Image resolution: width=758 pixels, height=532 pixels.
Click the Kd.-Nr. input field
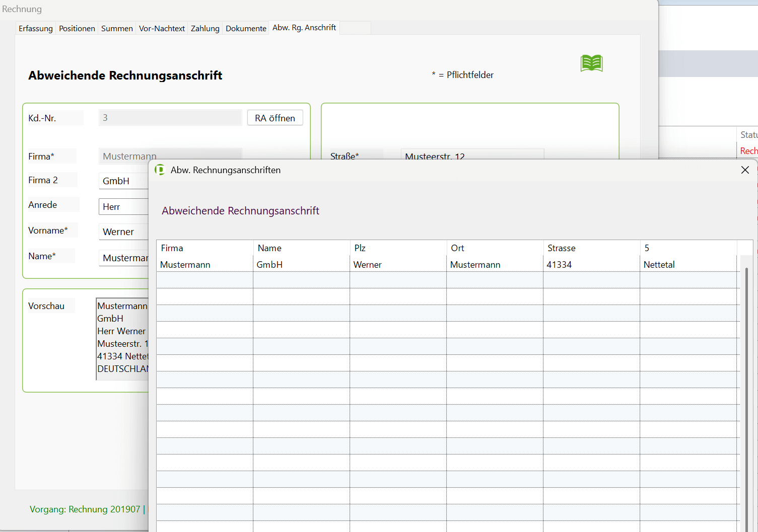pos(170,118)
